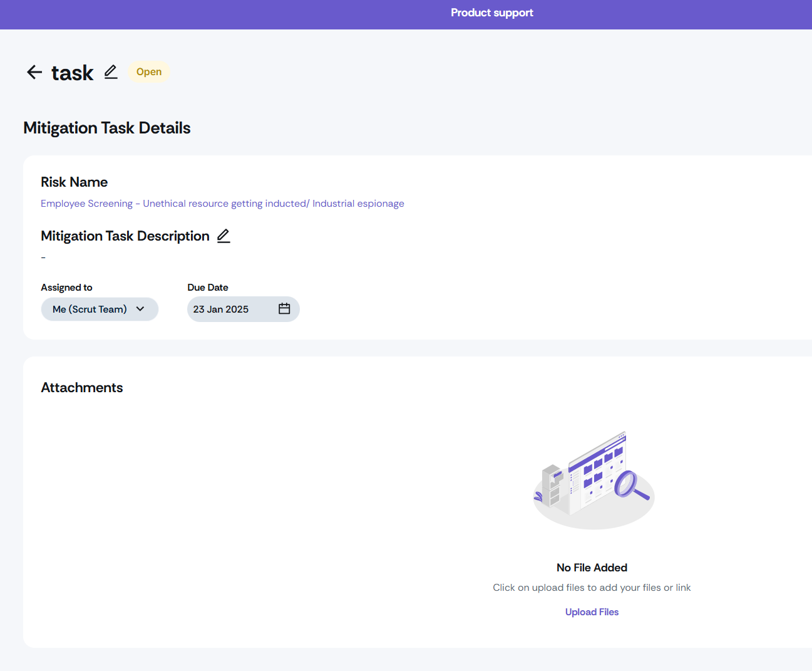This screenshot has height=671, width=812.
Task: Click the magnifying glass in the illustration
Action: tap(630, 485)
